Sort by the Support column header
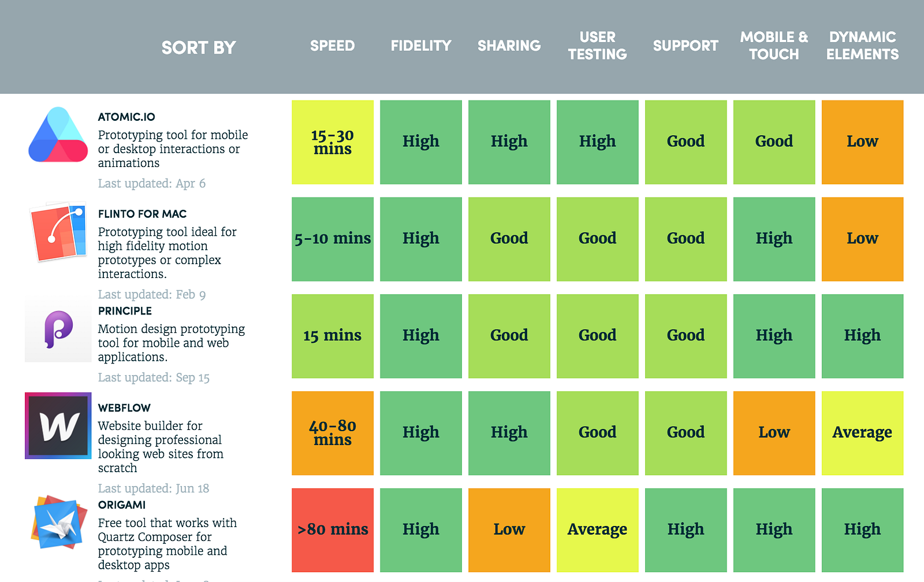This screenshot has width=924, height=582. click(x=685, y=45)
